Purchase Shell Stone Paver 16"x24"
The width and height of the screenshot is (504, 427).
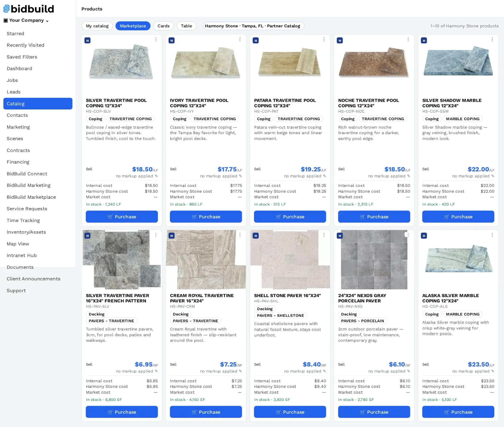point(290,412)
